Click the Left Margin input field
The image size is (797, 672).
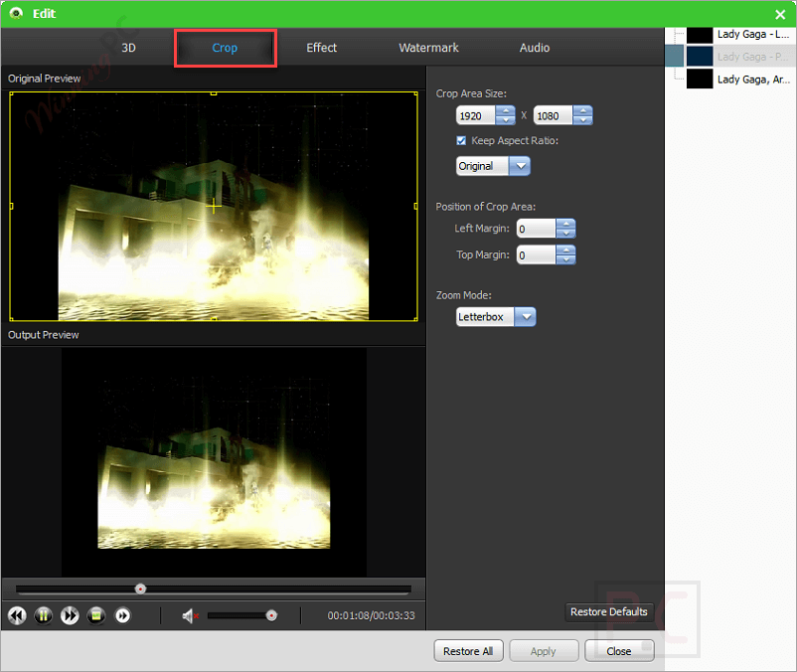tap(536, 229)
